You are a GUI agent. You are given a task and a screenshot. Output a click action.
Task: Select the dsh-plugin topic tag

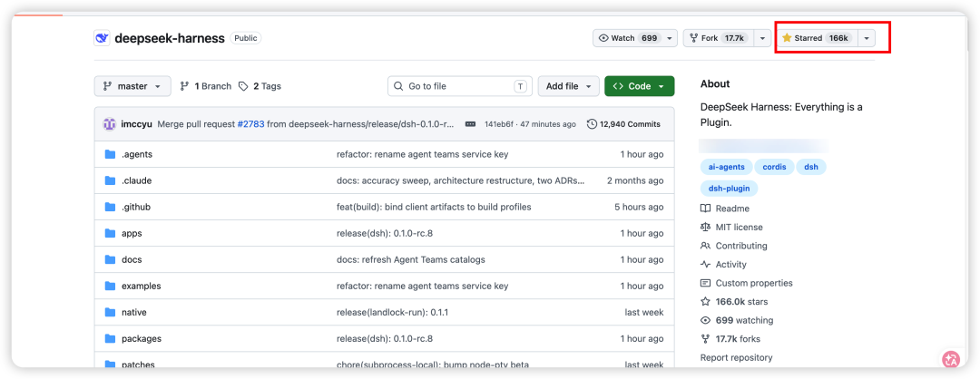(730, 188)
